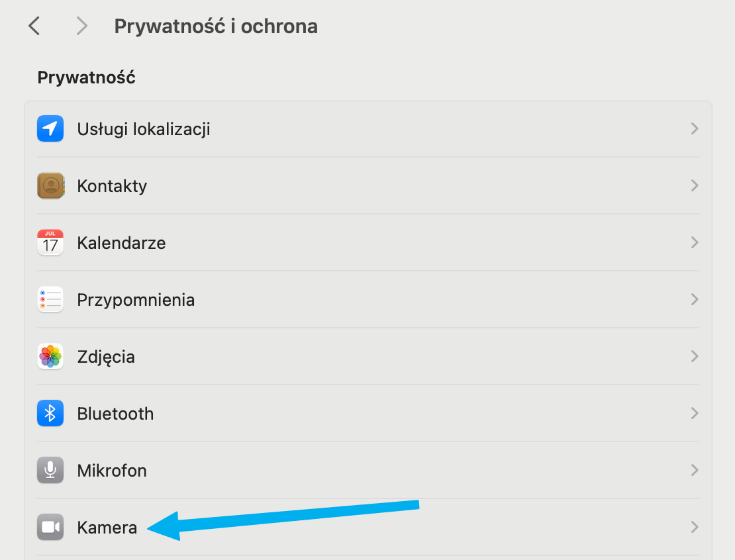The width and height of the screenshot is (735, 560).
Task: Click the Przypomnienia reminders list icon
Action: point(50,300)
